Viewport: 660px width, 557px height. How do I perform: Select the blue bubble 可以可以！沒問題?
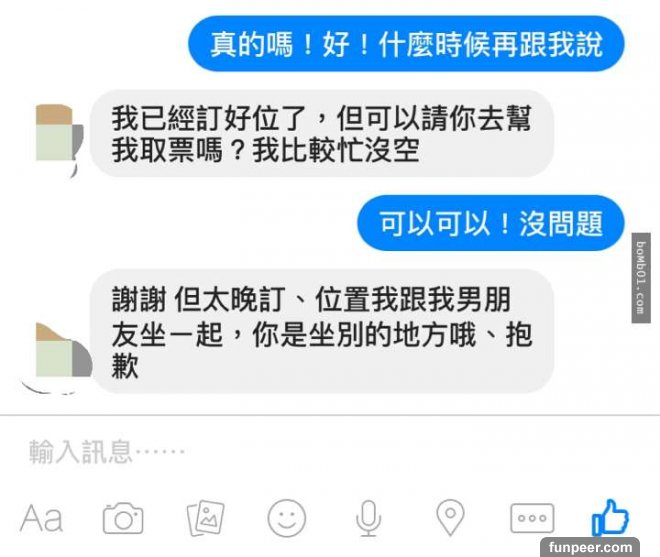pos(491,223)
